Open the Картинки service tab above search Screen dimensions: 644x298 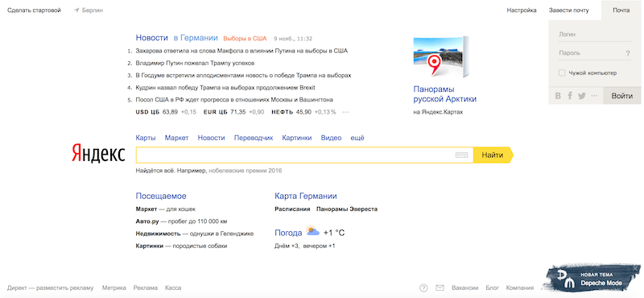point(297,138)
